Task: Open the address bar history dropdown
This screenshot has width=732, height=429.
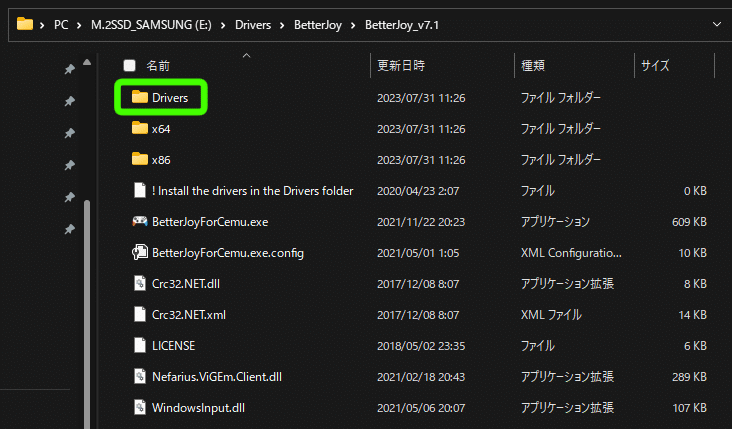Action: point(717,24)
